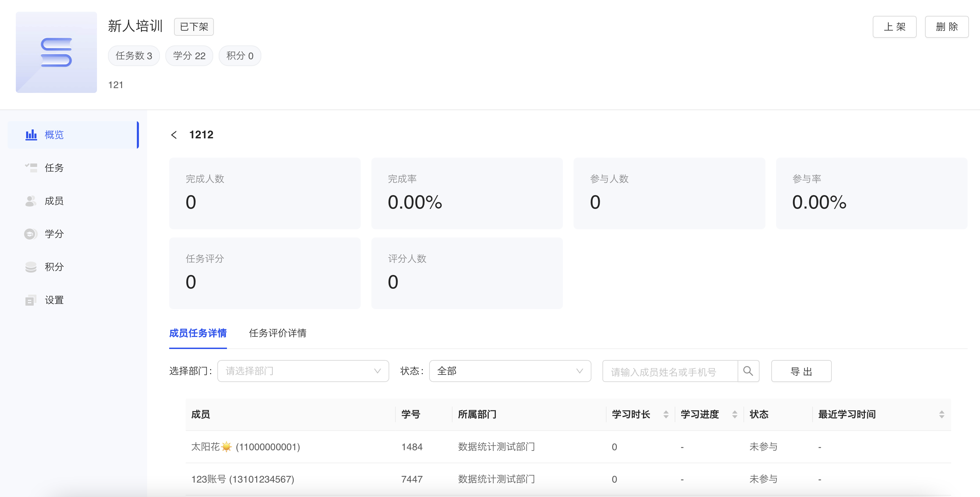Viewport: 980px width, 497px height.
Task: Click 数据统计测试部门 in 太阳花 row
Action: pyautogui.click(x=496, y=447)
